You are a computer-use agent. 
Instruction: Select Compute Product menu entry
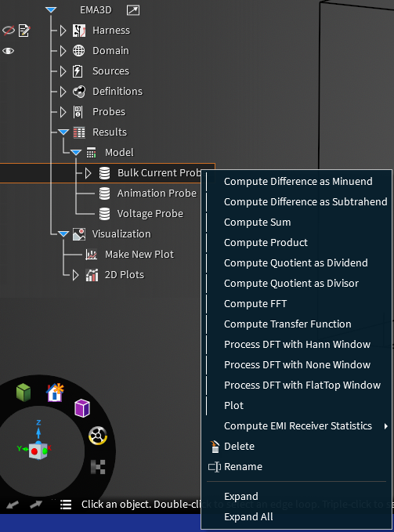click(x=298, y=243)
